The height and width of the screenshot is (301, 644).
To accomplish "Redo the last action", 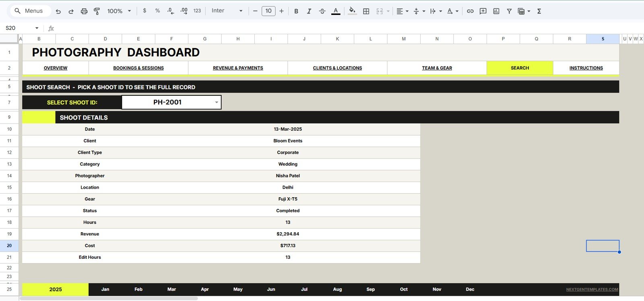I will click(71, 11).
